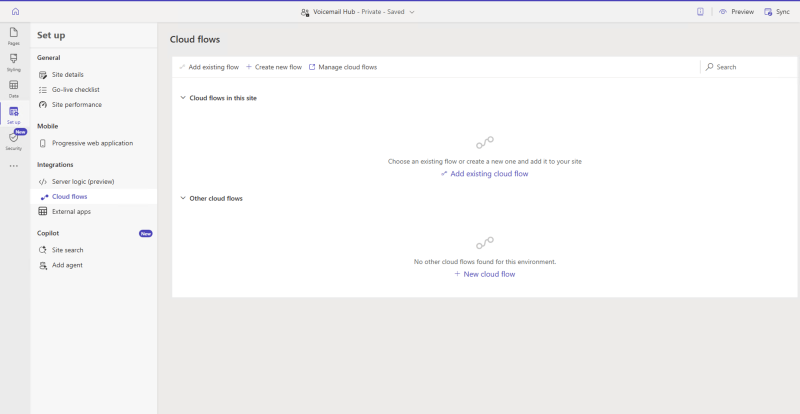Click 'Create new flow' in the toolbar
The height and width of the screenshot is (414, 800).
[x=274, y=67]
